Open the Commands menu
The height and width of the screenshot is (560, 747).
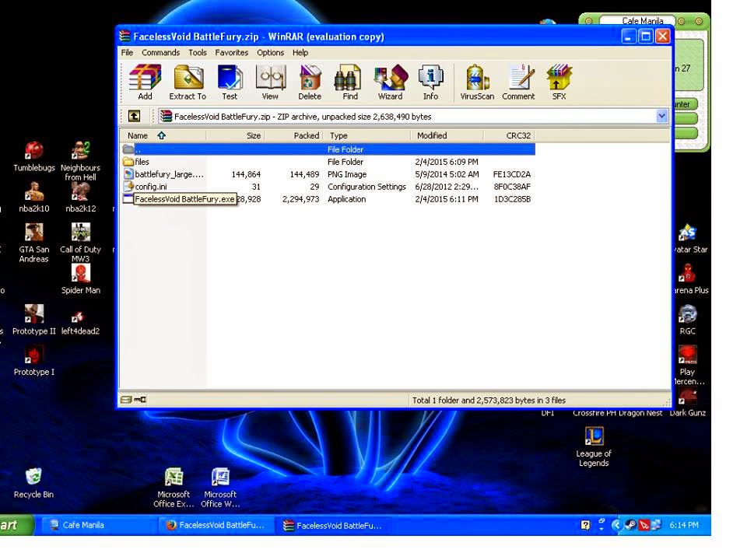(160, 52)
